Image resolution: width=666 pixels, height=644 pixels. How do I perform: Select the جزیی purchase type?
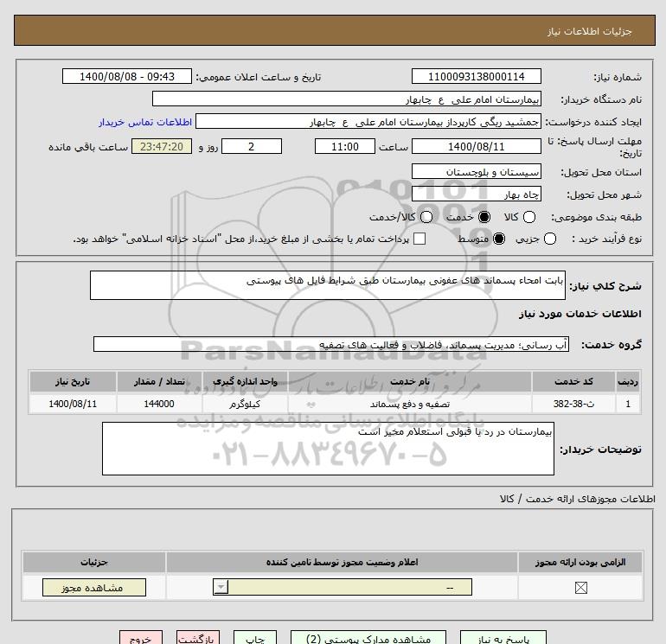click(x=549, y=239)
